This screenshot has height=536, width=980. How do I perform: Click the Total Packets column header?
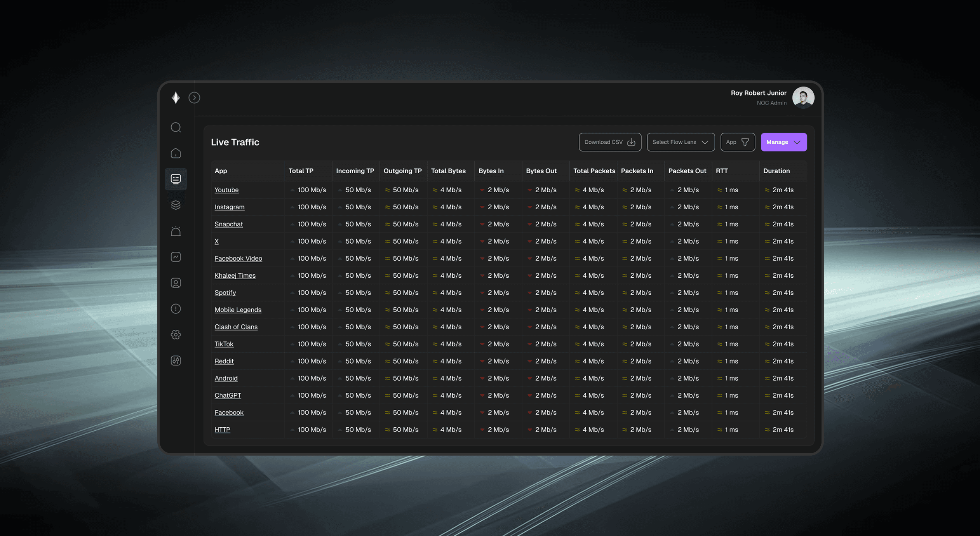594,171
